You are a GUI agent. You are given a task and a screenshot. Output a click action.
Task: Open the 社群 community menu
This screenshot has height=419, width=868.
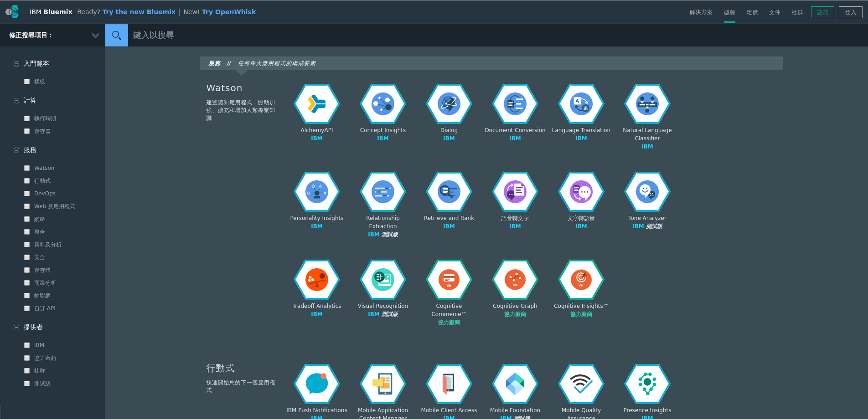click(x=797, y=12)
